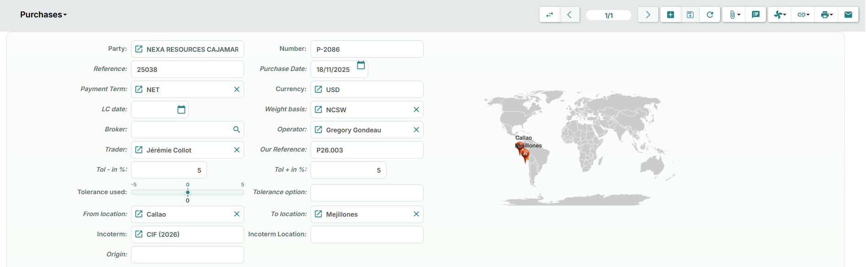The width and height of the screenshot is (868, 267).
Task: Save the current record icon
Action: 690,15
